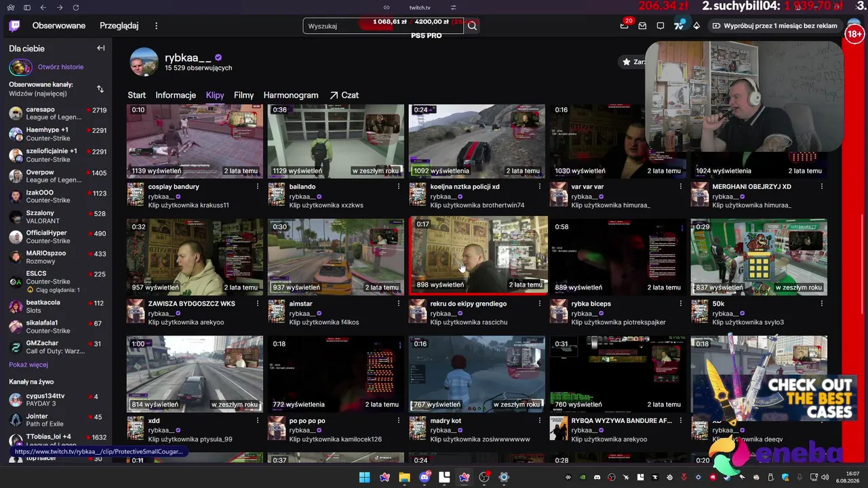Screen dimensions: 868x488
Task: Open OBS Studio from taskbar
Action: [484, 477]
